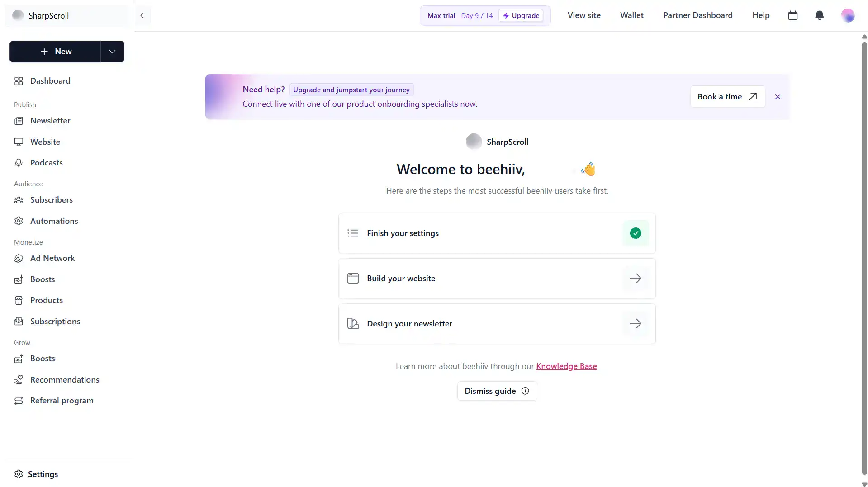The height and width of the screenshot is (487, 868).
Task: Click the Subscriptions icon
Action: tap(19, 322)
